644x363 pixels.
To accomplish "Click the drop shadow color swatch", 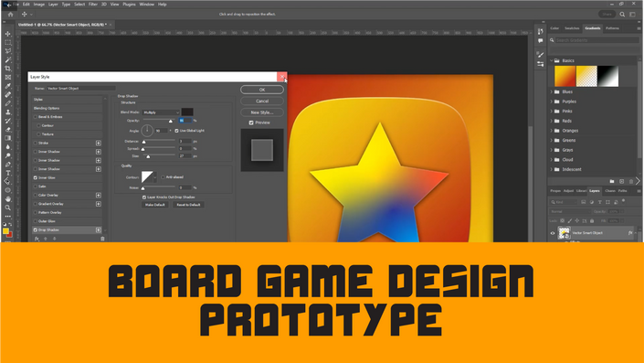I will 187,112.
